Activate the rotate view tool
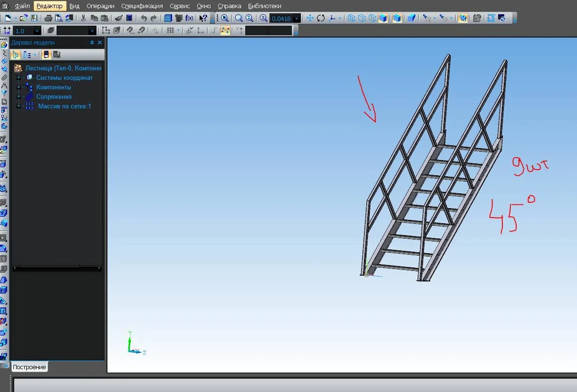The height and width of the screenshot is (392, 577). pos(321,18)
